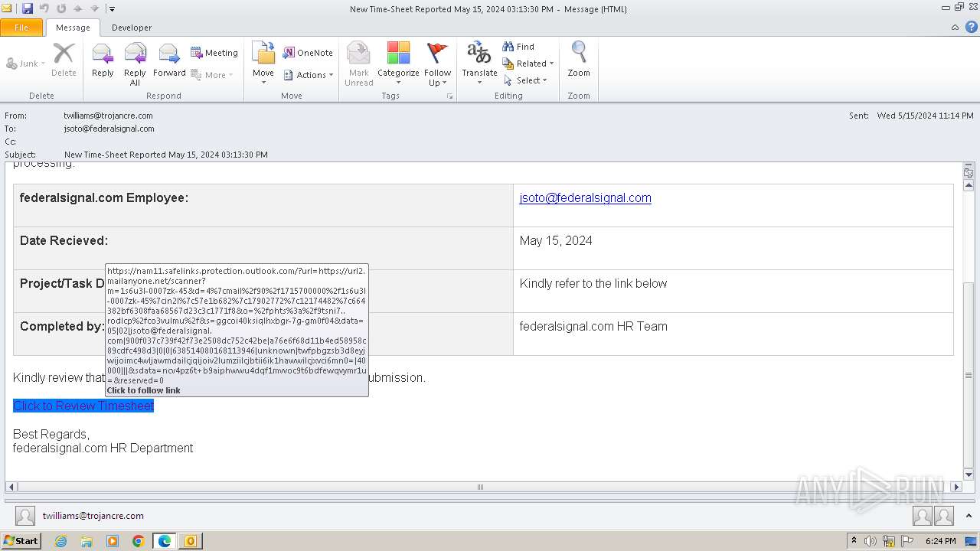This screenshot has height=551, width=980.
Task: Click the volume icon in system tray
Action: (x=871, y=541)
